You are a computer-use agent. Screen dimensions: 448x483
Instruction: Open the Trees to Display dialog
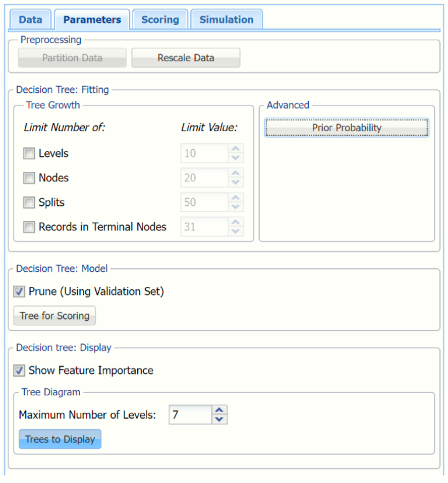coord(60,439)
